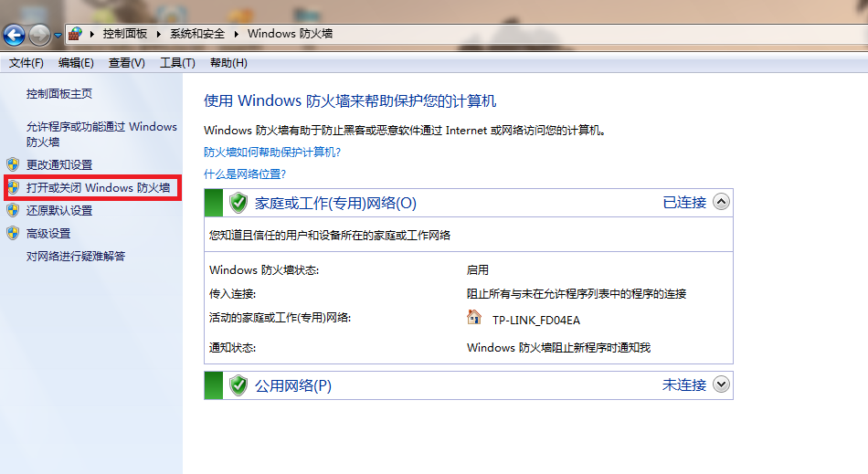
Task: Click heading 使用 Windows 防火墙来帮助保护您的计算机
Action: (x=350, y=100)
